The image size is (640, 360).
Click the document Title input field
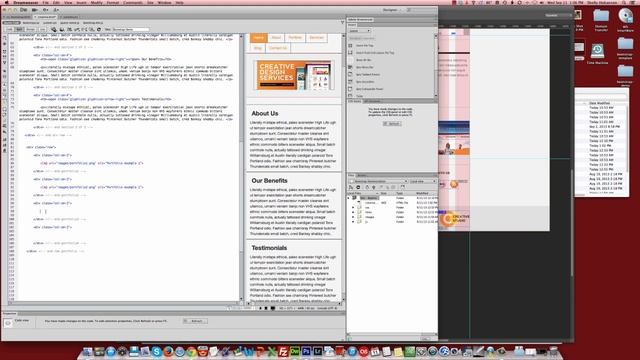(x=130, y=29)
